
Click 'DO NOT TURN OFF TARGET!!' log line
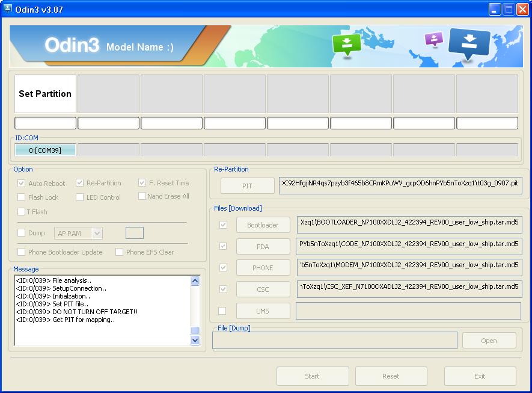(x=77, y=312)
